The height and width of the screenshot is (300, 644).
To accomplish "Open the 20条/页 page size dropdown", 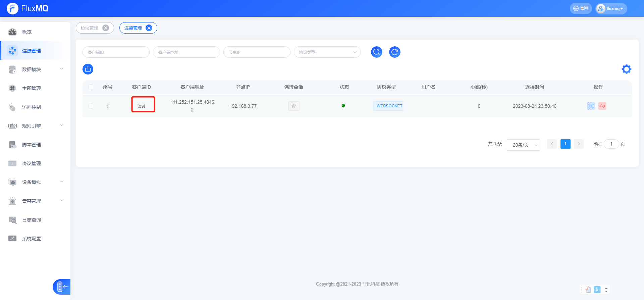I will tap(523, 145).
